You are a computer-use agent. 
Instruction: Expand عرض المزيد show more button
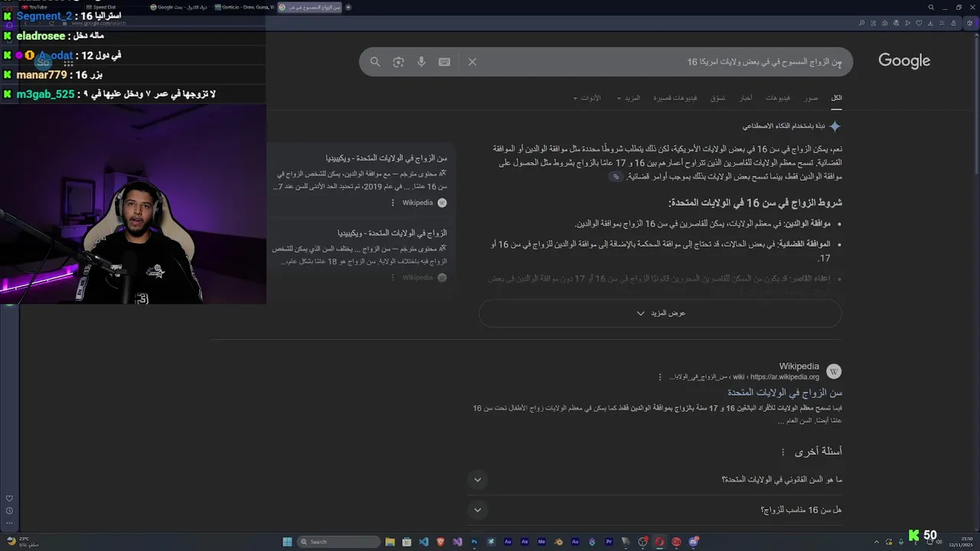pos(661,313)
